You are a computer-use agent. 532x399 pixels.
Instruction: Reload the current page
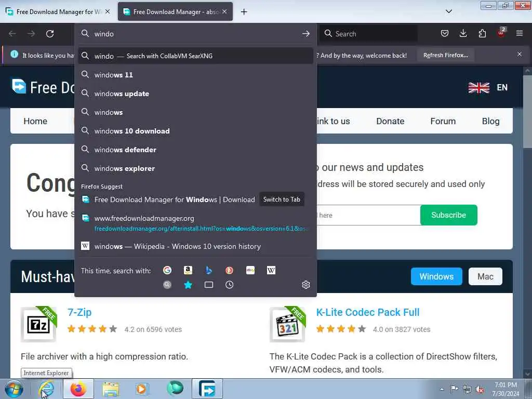coord(50,34)
